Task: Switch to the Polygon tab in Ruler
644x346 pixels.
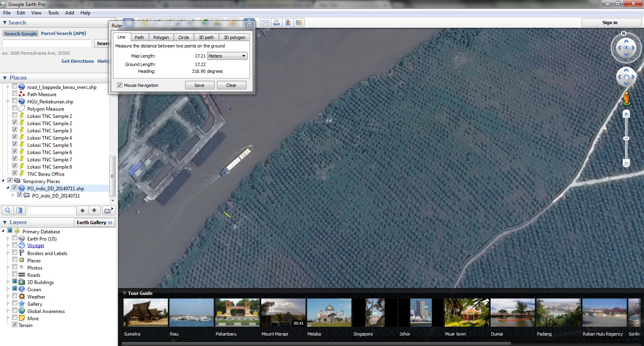Action: tap(161, 37)
